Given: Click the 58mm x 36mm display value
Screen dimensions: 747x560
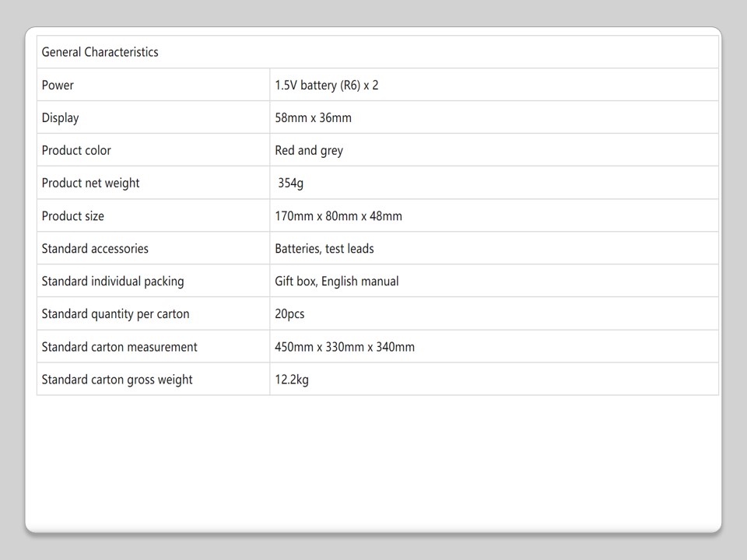Looking at the screenshot, I should click(x=313, y=118).
